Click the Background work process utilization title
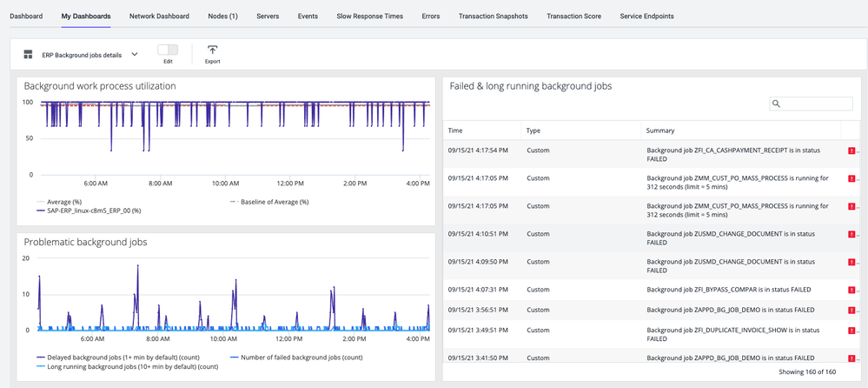Image resolution: width=868 pixels, height=388 pixels. click(x=100, y=86)
